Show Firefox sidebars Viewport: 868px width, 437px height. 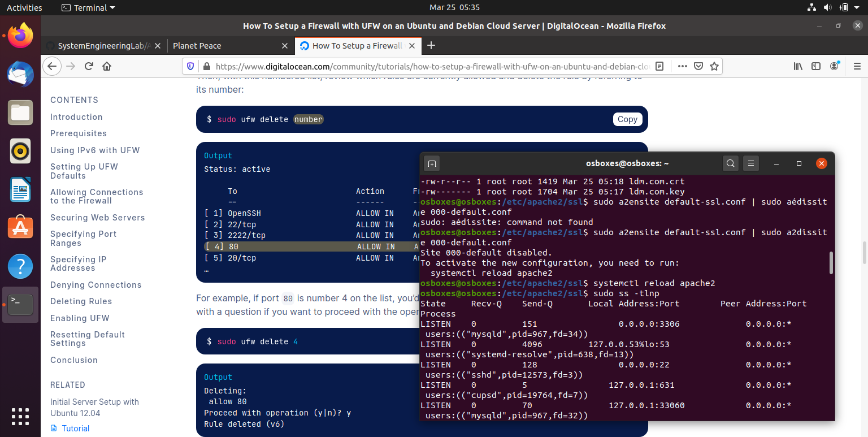pos(816,66)
